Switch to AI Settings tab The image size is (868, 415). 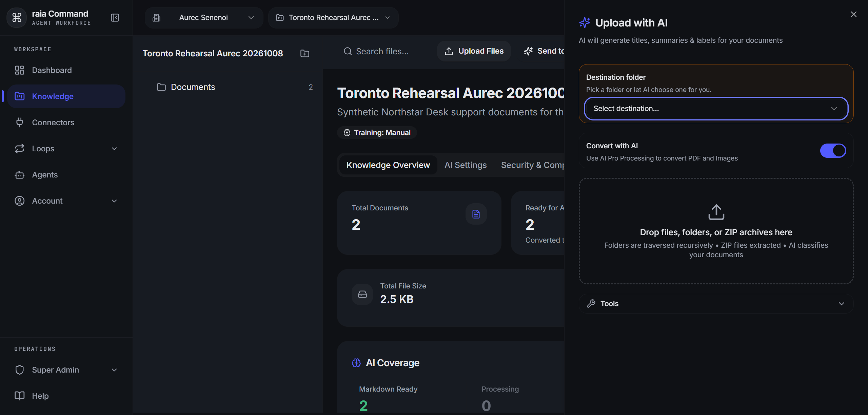coord(465,165)
